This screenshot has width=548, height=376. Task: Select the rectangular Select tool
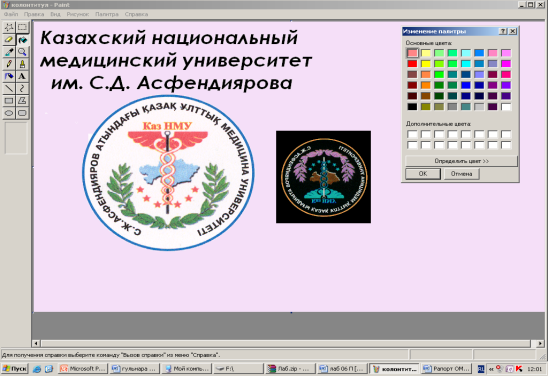tap(22, 27)
